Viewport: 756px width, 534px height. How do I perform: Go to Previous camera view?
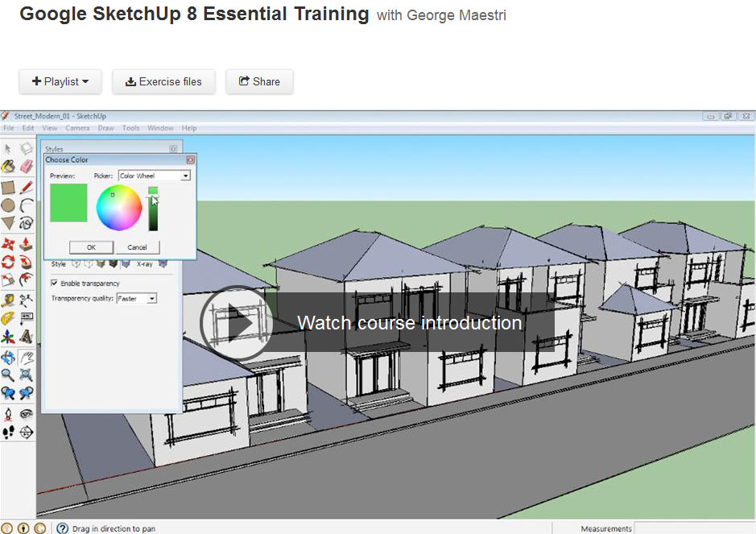click(8, 393)
